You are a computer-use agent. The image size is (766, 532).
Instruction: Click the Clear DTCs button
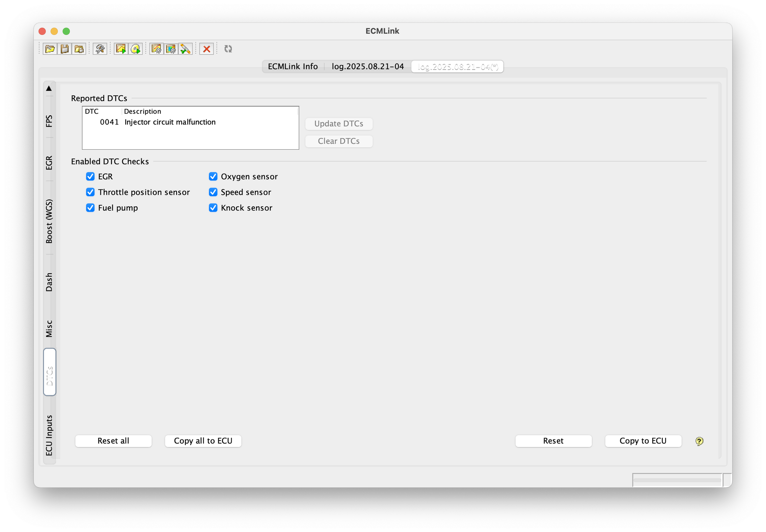click(x=339, y=141)
